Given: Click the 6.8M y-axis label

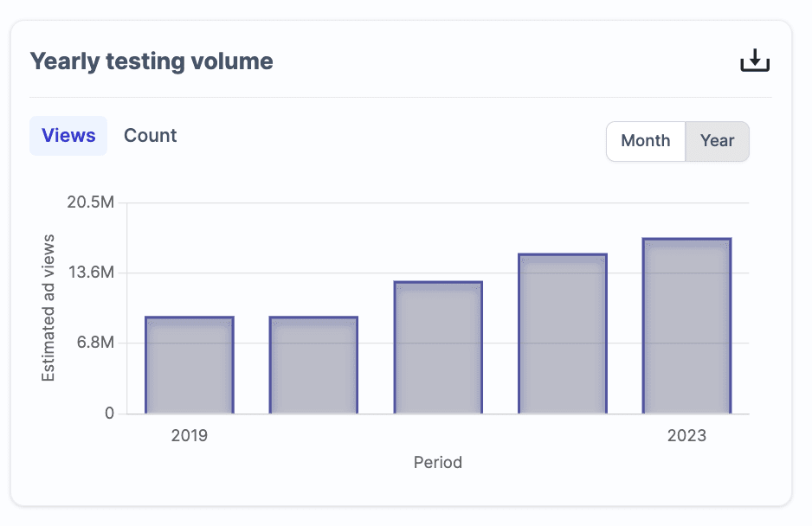Looking at the screenshot, I should (x=93, y=343).
